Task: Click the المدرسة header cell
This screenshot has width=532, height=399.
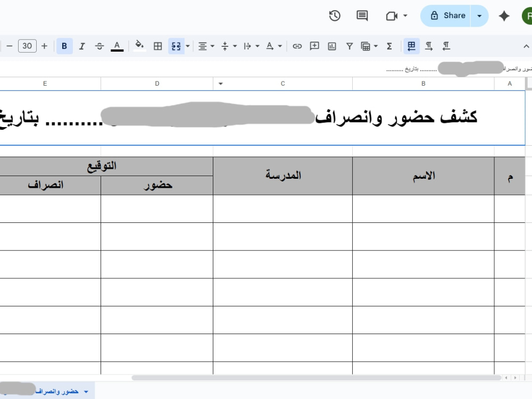Action: [282, 176]
